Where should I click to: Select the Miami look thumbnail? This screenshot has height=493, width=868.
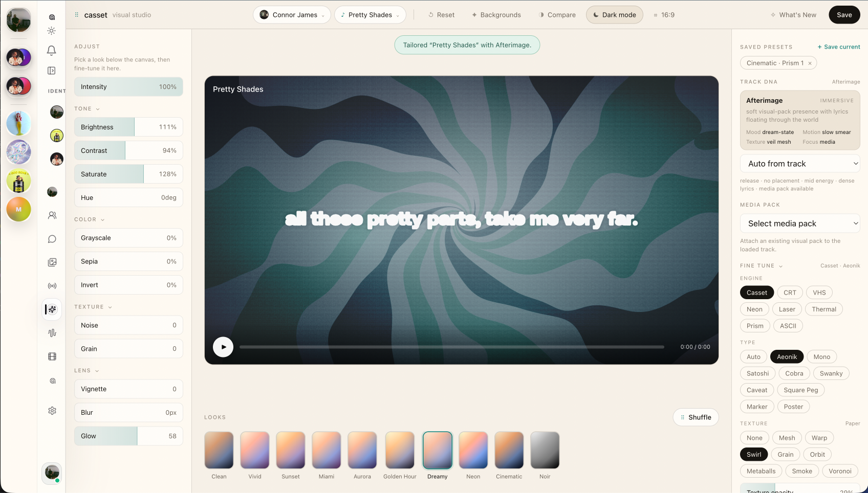(327, 450)
